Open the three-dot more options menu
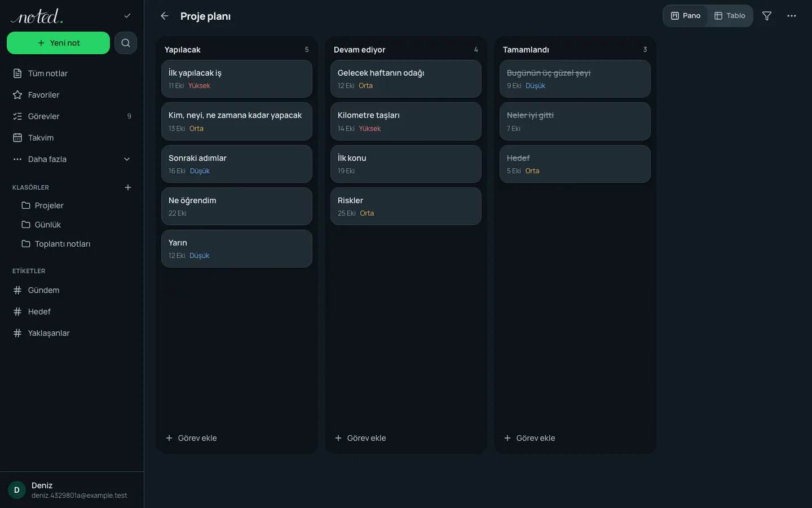Image resolution: width=812 pixels, height=508 pixels. click(792, 16)
